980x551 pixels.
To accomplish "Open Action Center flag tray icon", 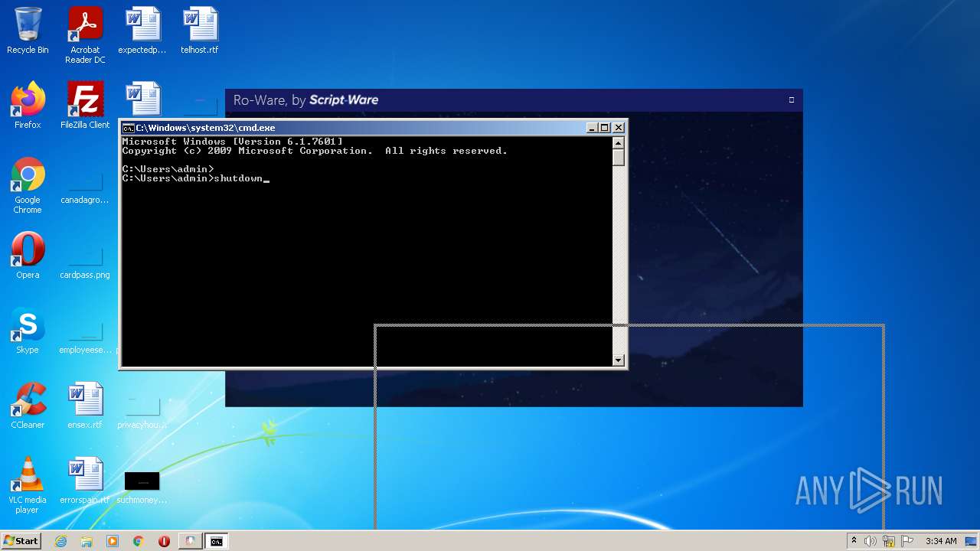I will 907,541.
